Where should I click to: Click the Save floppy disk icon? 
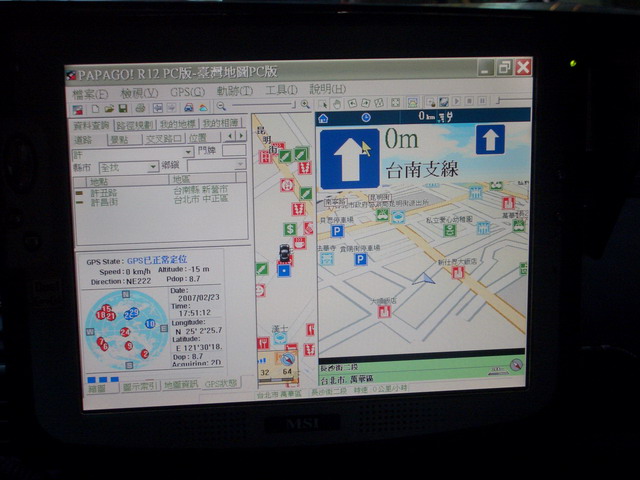(123, 109)
